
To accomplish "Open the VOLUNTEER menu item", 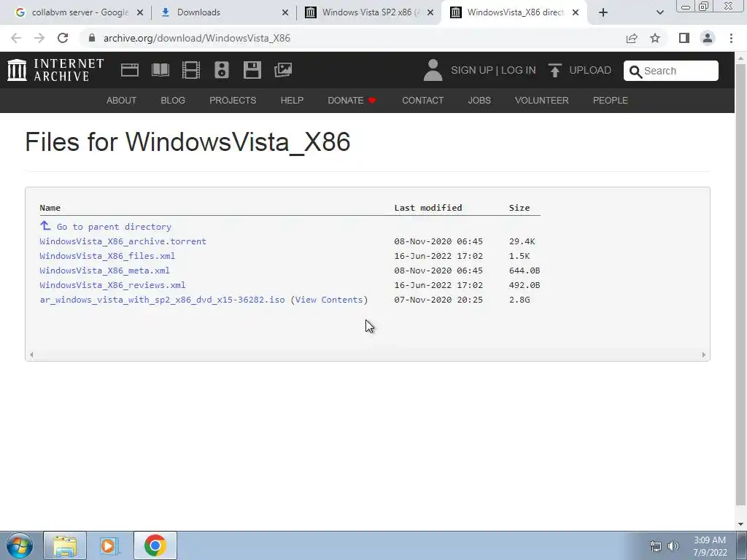I will tap(542, 101).
